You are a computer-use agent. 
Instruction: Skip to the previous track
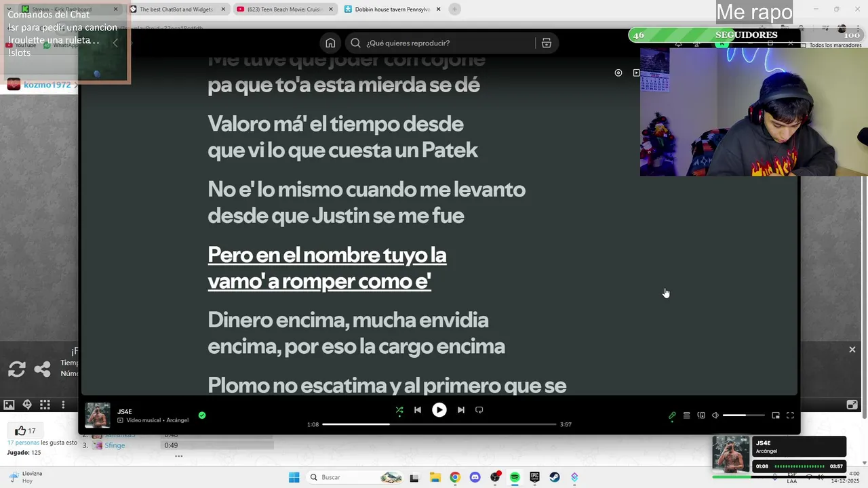click(418, 410)
